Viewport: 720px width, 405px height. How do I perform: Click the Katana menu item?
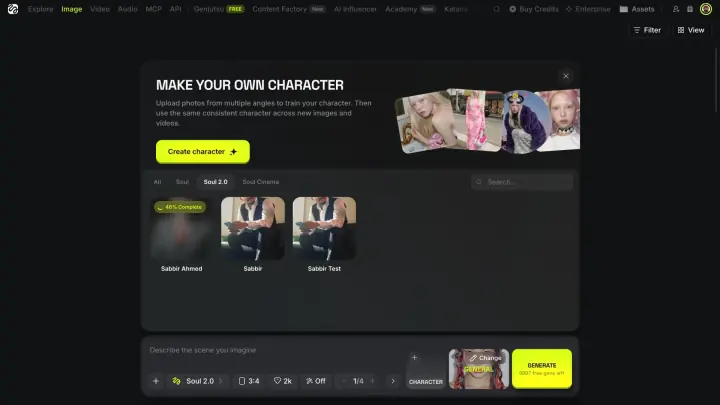[456, 9]
